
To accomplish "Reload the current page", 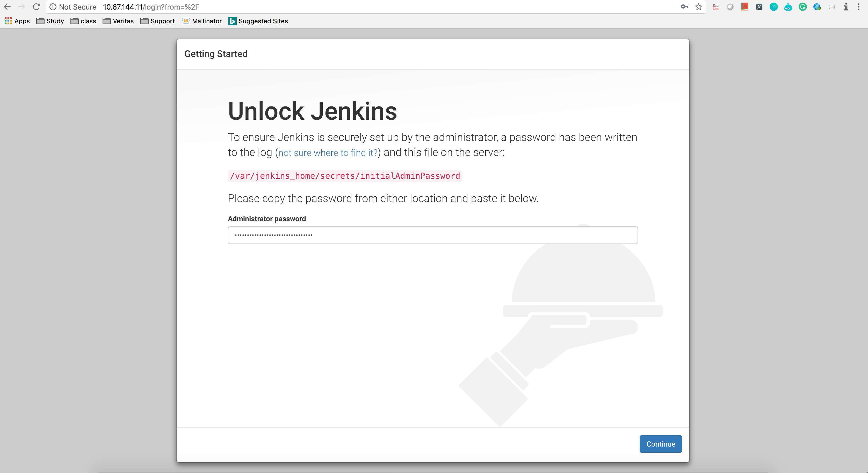I will (37, 7).
